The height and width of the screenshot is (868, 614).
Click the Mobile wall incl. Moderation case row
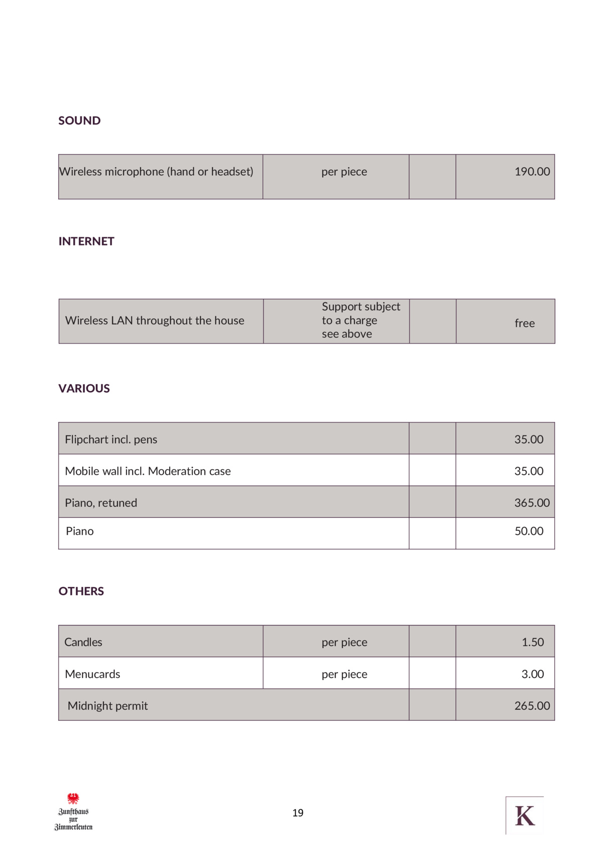(307, 470)
